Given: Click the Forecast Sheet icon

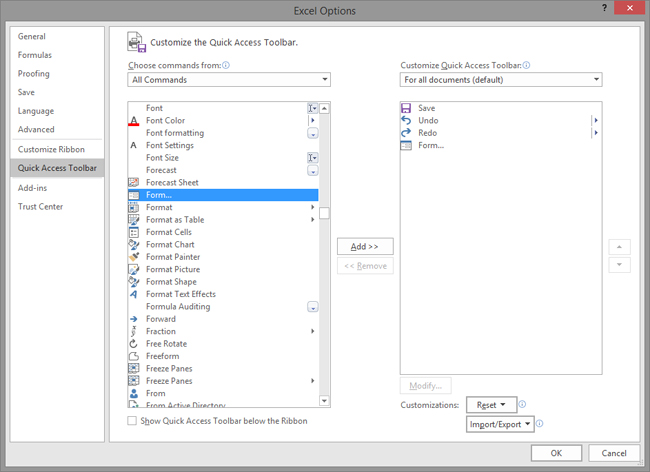Looking at the screenshot, I should coord(134,183).
